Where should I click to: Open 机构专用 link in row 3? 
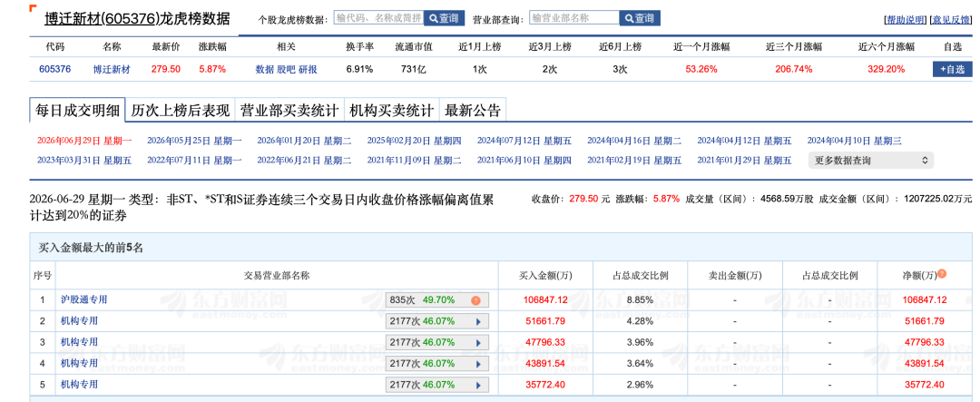click(79, 342)
